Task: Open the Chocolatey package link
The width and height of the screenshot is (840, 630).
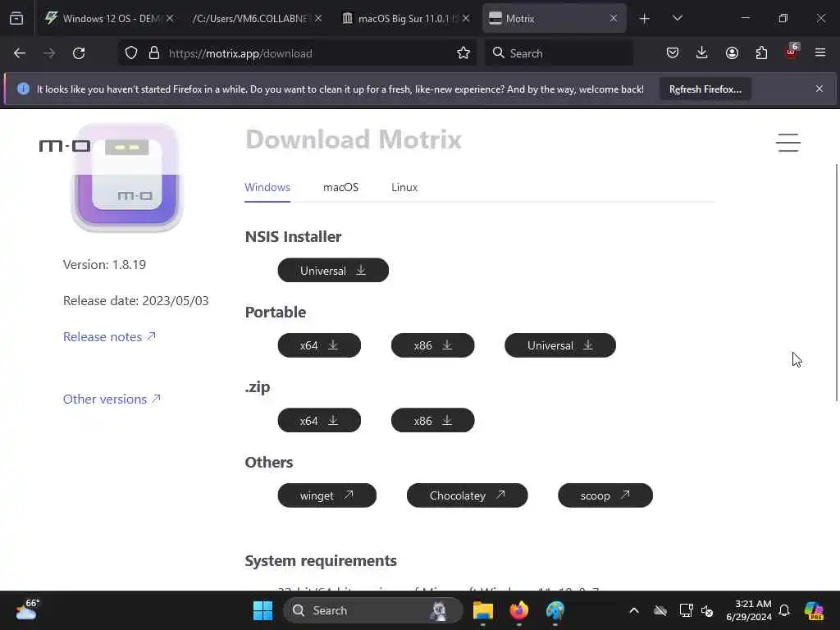Action: pos(467,495)
